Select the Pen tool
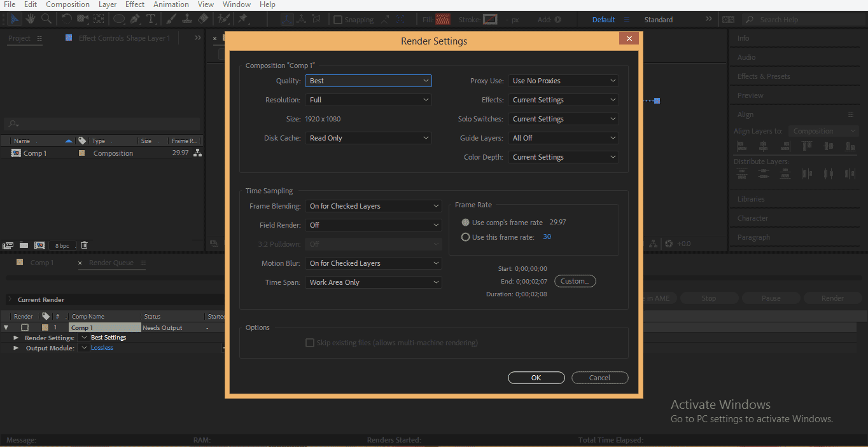 (135, 19)
